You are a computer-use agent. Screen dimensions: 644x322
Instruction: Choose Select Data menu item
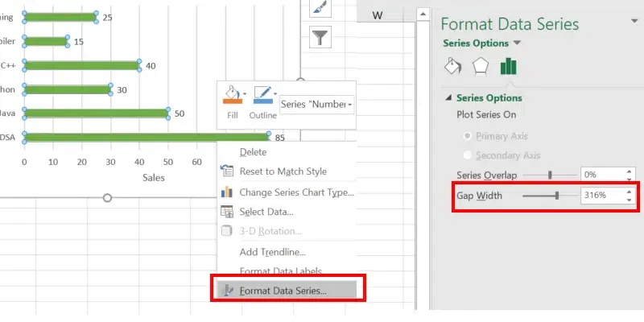click(266, 212)
